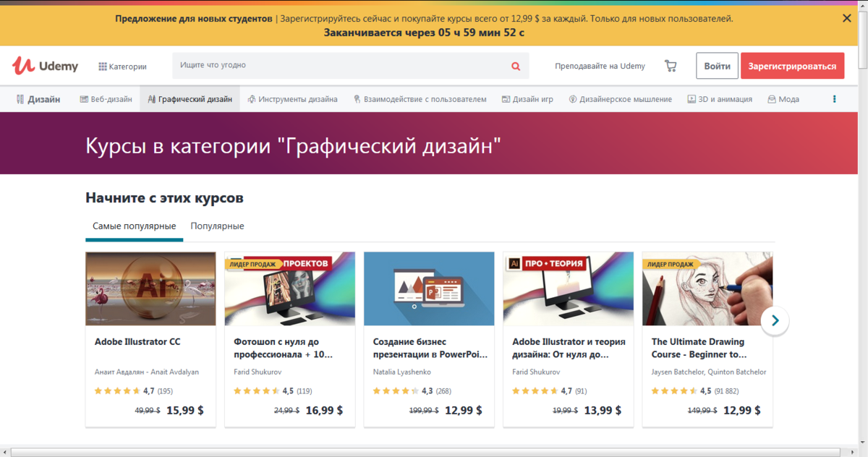Click the Udemy logo

click(45, 65)
